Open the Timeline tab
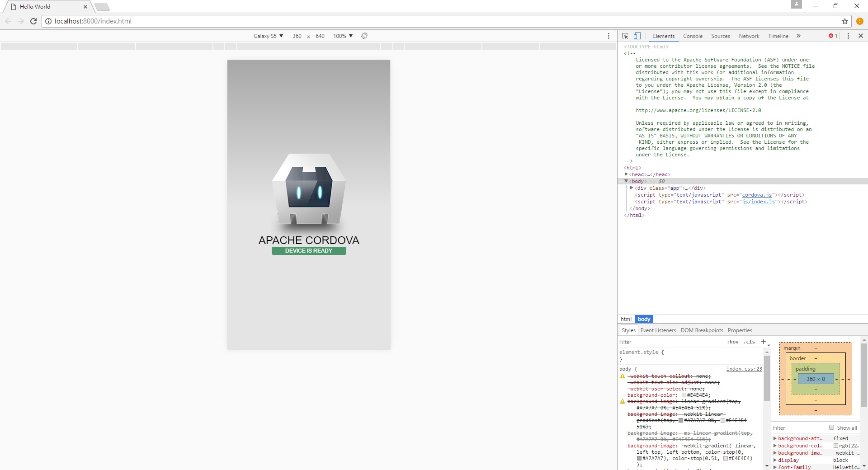Image resolution: width=868 pixels, height=470 pixels. coord(778,36)
